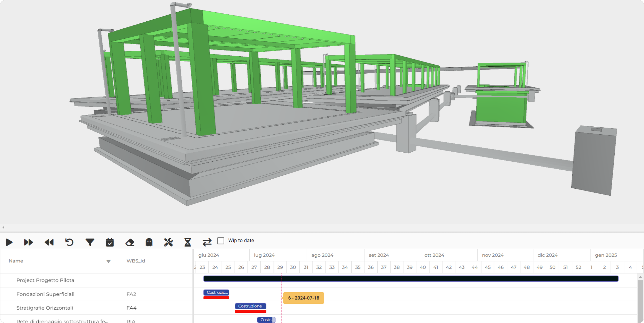Click the black Project Progetto Pilota bar
This screenshot has width=644, height=323.
[x=411, y=278]
